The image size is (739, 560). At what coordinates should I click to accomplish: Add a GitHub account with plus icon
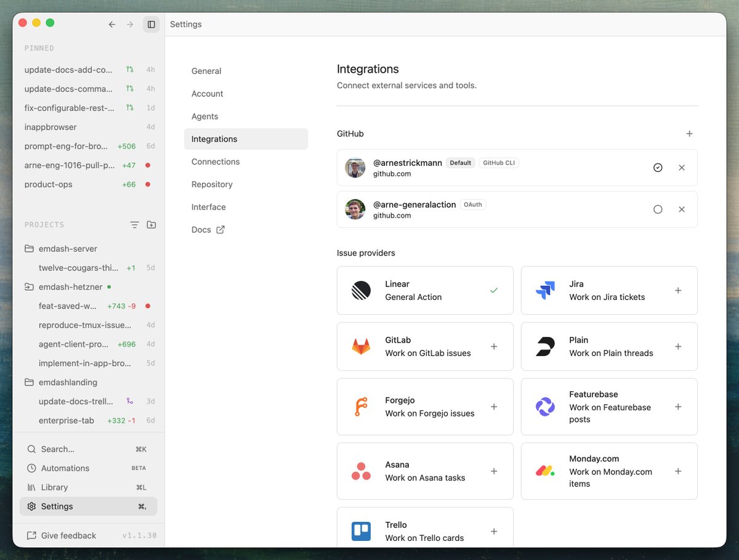click(690, 134)
